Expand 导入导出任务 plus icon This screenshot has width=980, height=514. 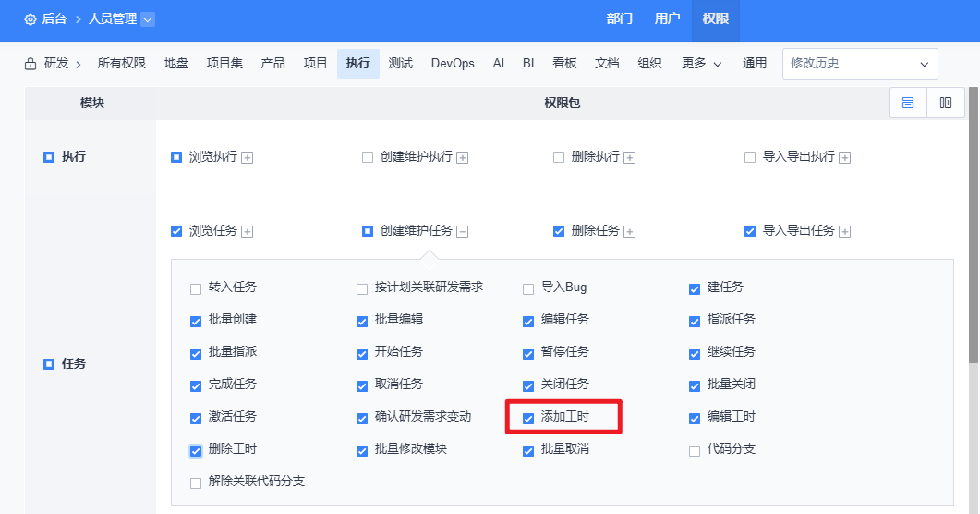coord(844,231)
